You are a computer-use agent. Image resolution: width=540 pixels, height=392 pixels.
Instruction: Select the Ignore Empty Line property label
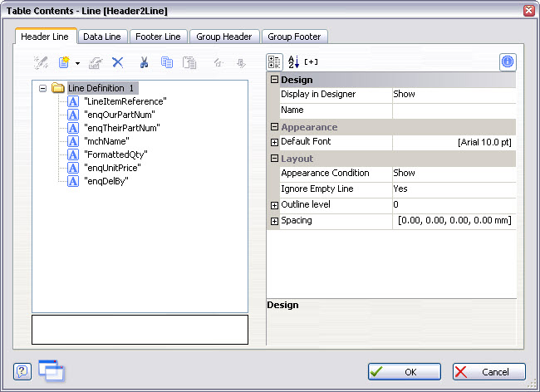point(317,189)
